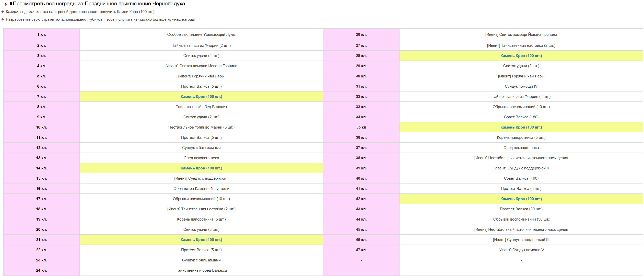Select the '1 кл.' cell label

(x=41, y=34)
